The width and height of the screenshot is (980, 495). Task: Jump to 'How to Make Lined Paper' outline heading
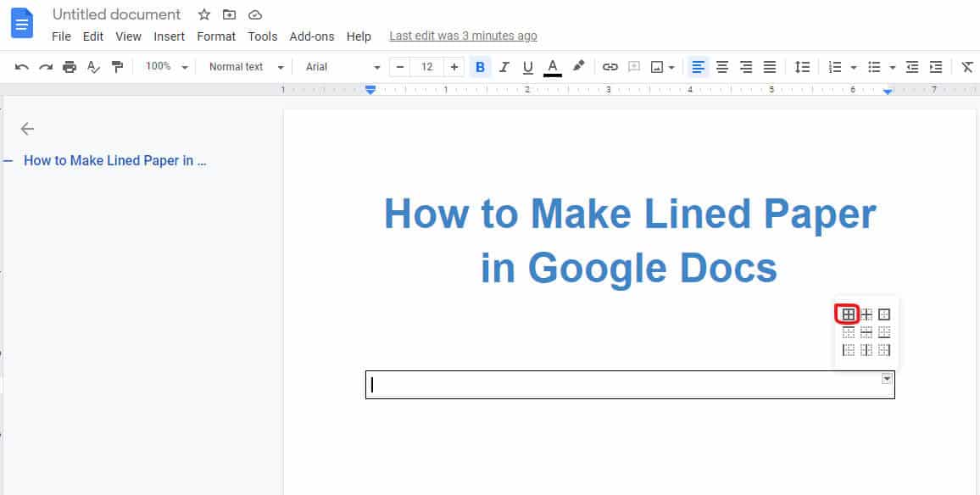(x=115, y=161)
